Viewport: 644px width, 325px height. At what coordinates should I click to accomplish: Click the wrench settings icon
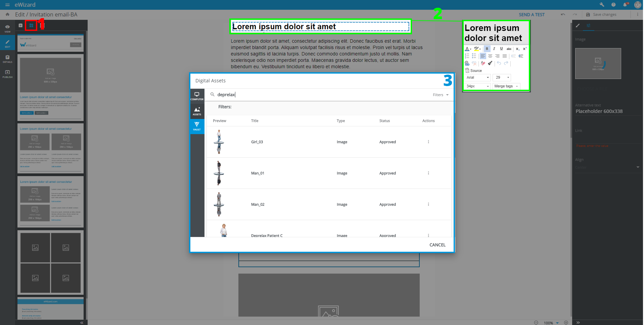(x=602, y=5)
